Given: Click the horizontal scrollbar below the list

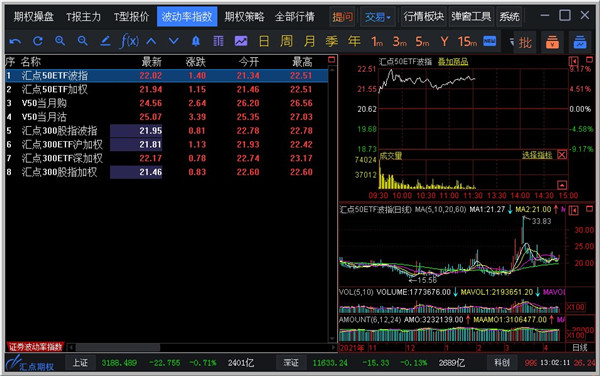Looking at the screenshot, I should pyautogui.click(x=202, y=347).
